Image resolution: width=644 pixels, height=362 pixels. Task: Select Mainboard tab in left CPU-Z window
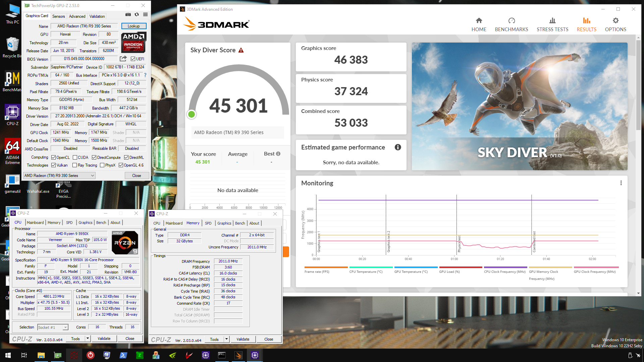tap(35, 223)
